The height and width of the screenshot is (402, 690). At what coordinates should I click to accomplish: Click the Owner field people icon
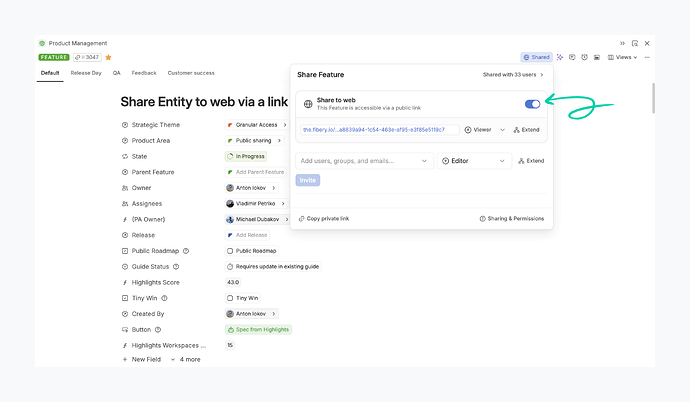point(125,188)
